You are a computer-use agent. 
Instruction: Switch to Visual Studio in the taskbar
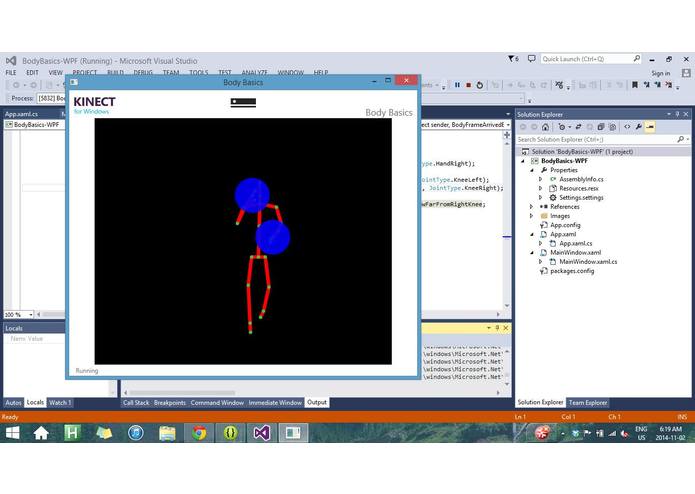coord(262,432)
